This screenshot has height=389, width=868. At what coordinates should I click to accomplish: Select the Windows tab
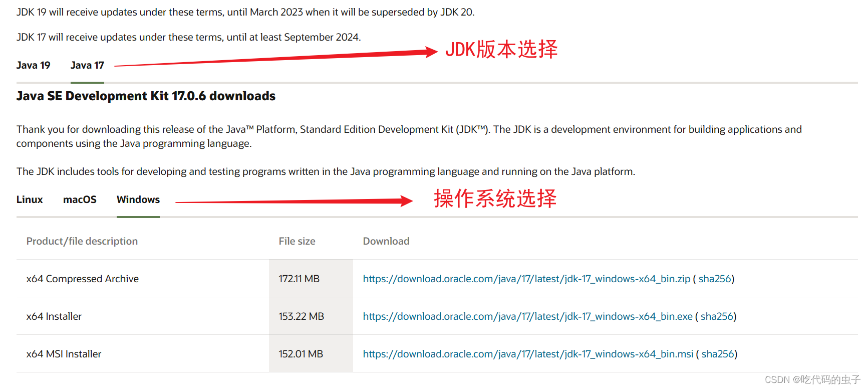click(x=138, y=200)
